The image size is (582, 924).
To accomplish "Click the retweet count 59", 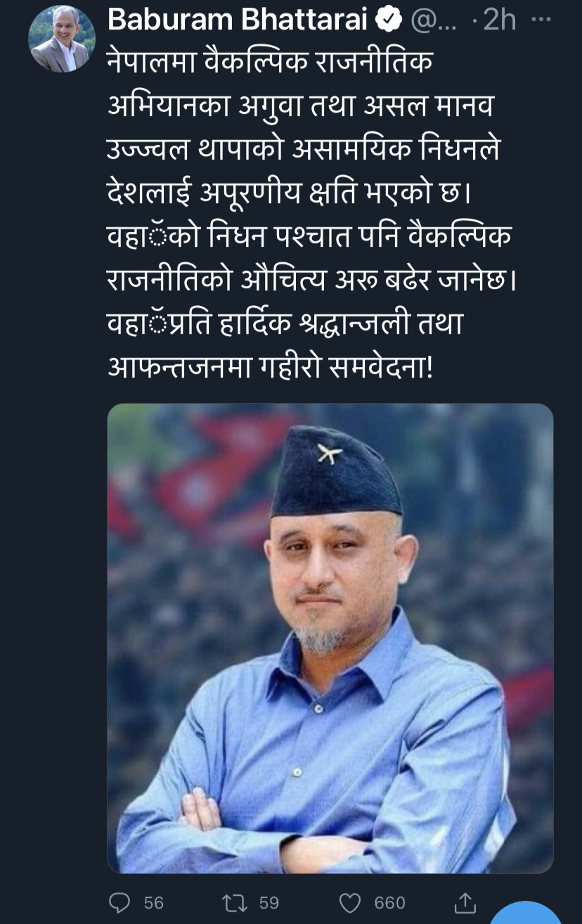I will [269, 903].
